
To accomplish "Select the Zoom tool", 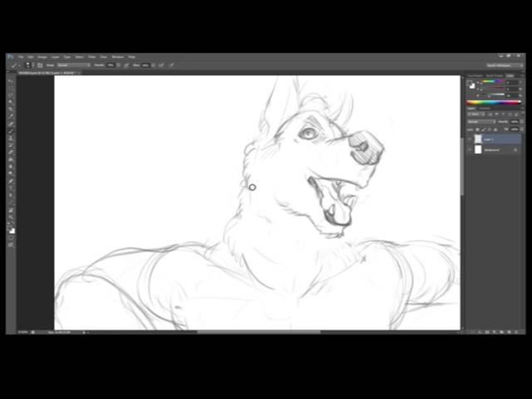I will (11, 217).
